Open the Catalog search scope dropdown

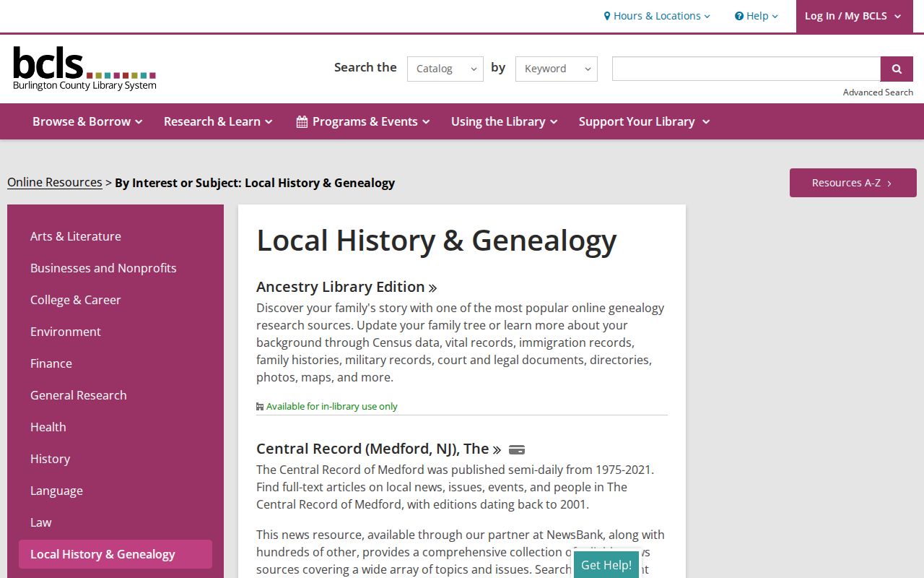click(445, 69)
